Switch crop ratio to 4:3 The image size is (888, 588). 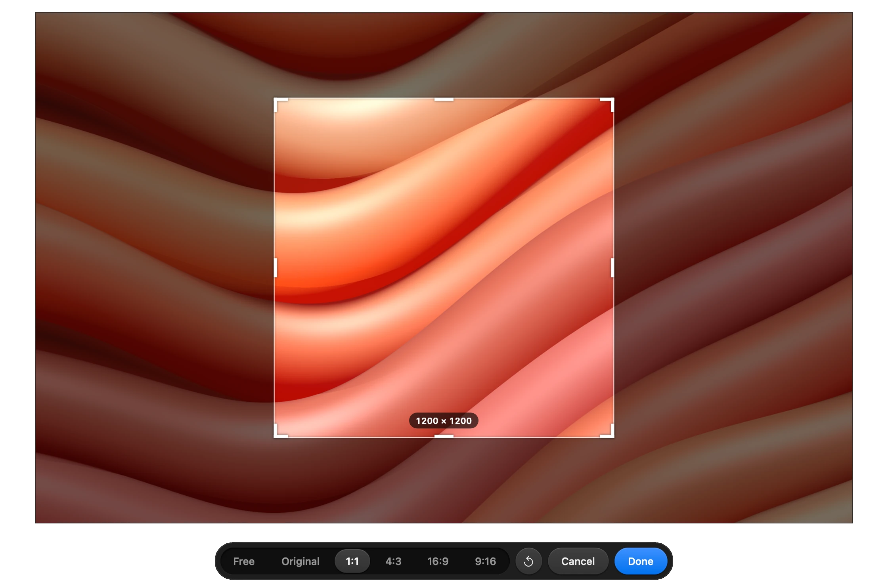tap(393, 561)
